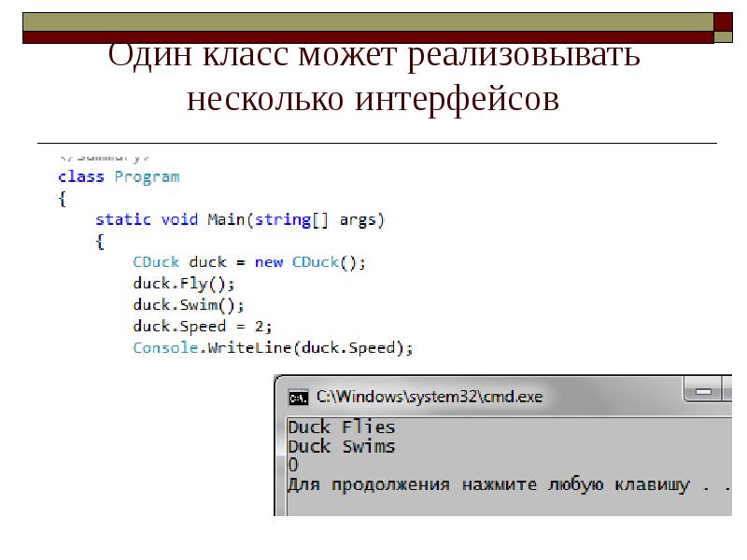Image resolution: width=747 pixels, height=560 pixels.
Task: Click the '0' output in the console
Action: pyautogui.click(x=293, y=465)
